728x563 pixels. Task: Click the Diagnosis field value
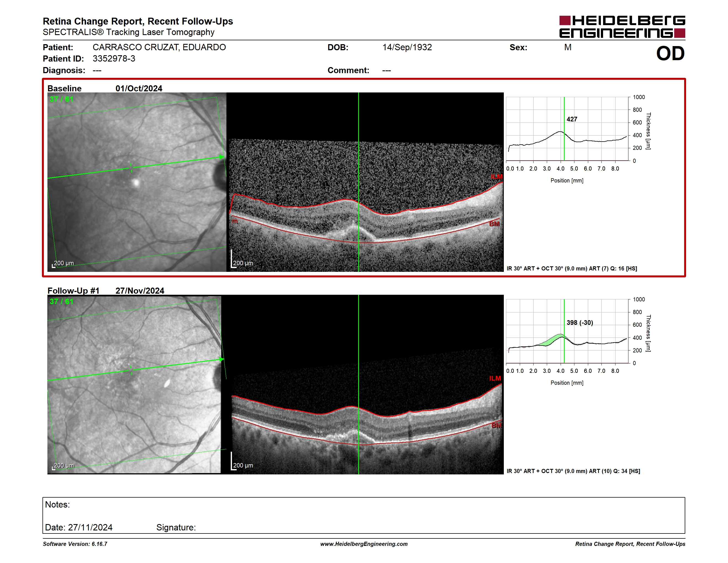click(97, 70)
